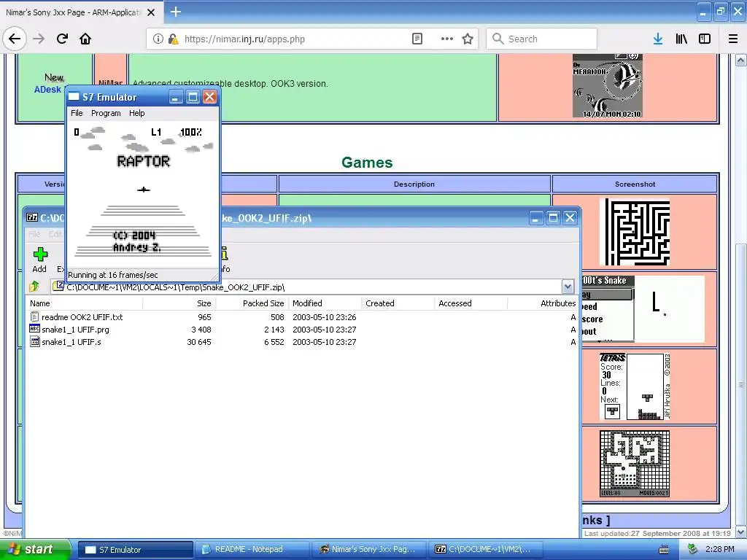Click the 7-Zip title bar icon
The image size is (747, 560).
(32, 217)
